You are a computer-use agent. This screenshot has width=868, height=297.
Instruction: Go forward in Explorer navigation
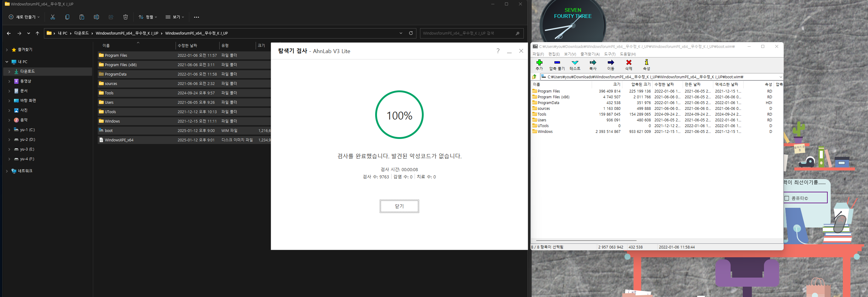[19, 33]
